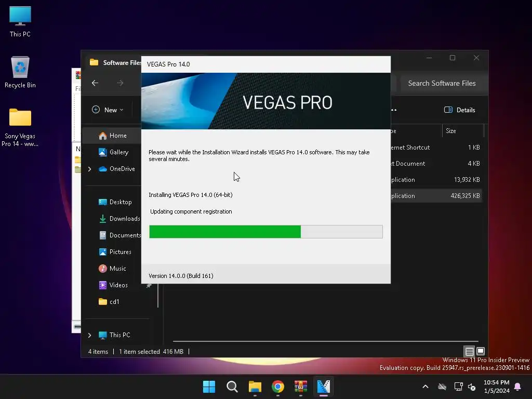The image size is (532, 399).
Task: Open File Explorer from taskbar
Action: point(255,387)
